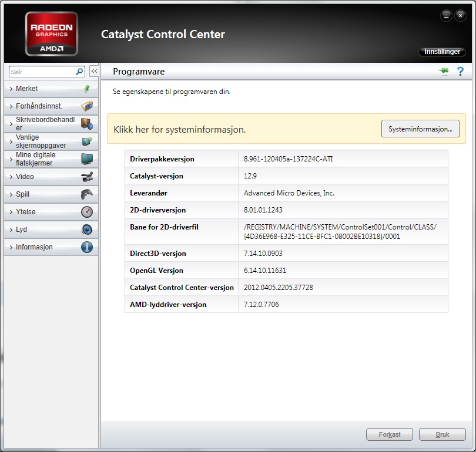Screen dimensions: 476x452
Task: Click the Leverandør row label
Action: (149, 193)
